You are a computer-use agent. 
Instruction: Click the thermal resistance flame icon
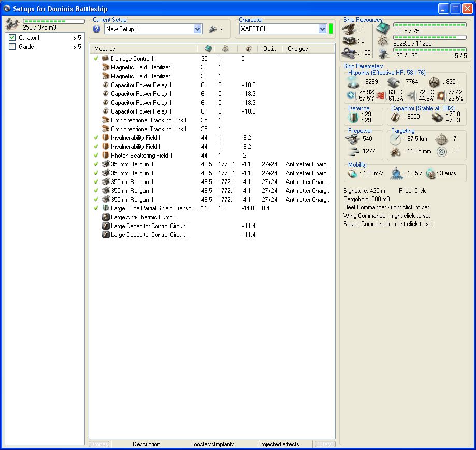point(381,96)
